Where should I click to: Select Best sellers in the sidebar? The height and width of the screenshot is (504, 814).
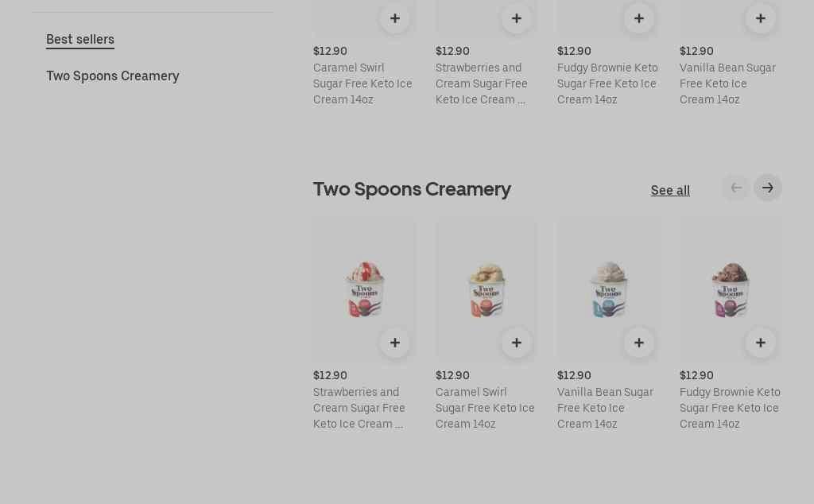[x=80, y=40]
